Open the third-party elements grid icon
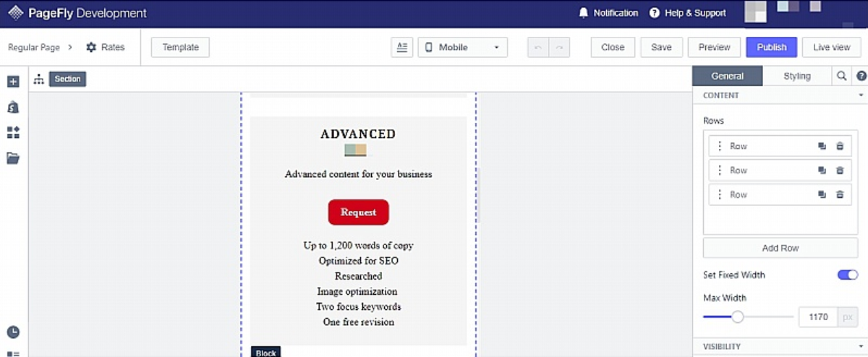The width and height of the screenshot is (868, 357). click(x=13, y=132)
